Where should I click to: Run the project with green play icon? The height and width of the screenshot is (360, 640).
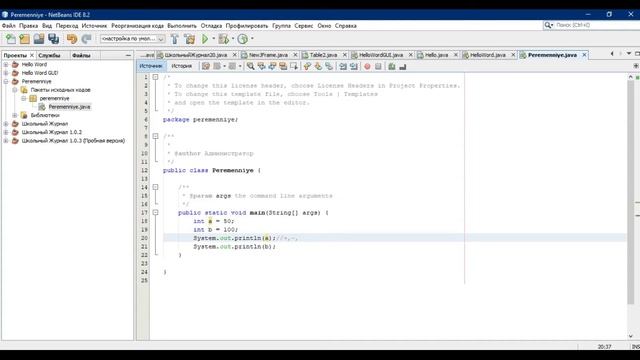coord(205,39)
